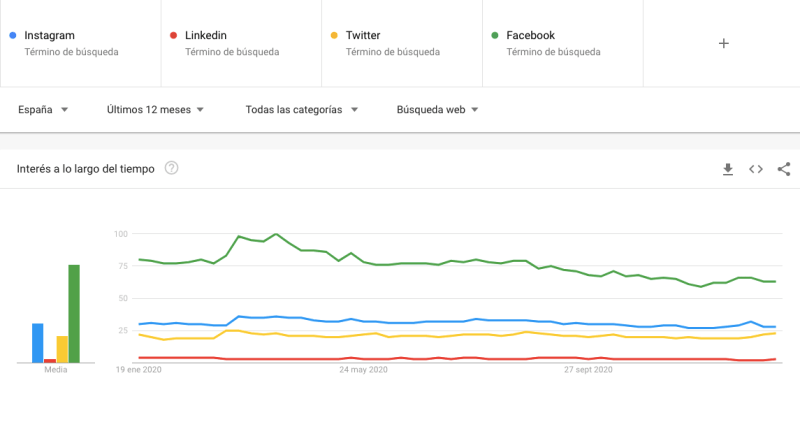Select the Instagram search term

[80, 43]
